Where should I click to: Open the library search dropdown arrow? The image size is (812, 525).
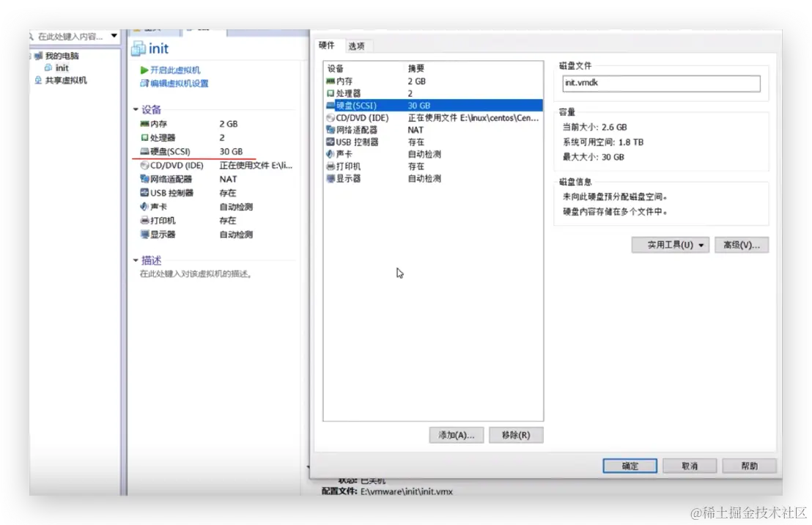tap(114, 36)
